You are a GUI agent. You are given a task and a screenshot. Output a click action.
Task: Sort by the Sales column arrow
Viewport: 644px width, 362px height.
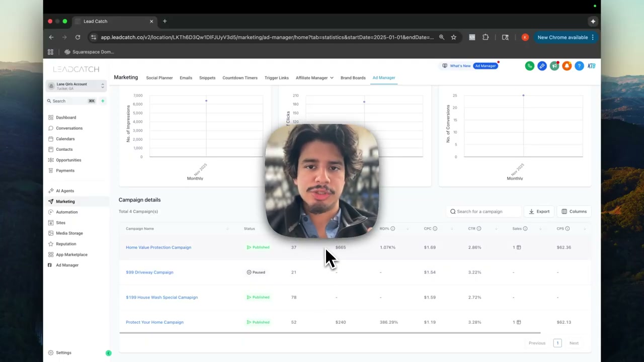[541, 229]
